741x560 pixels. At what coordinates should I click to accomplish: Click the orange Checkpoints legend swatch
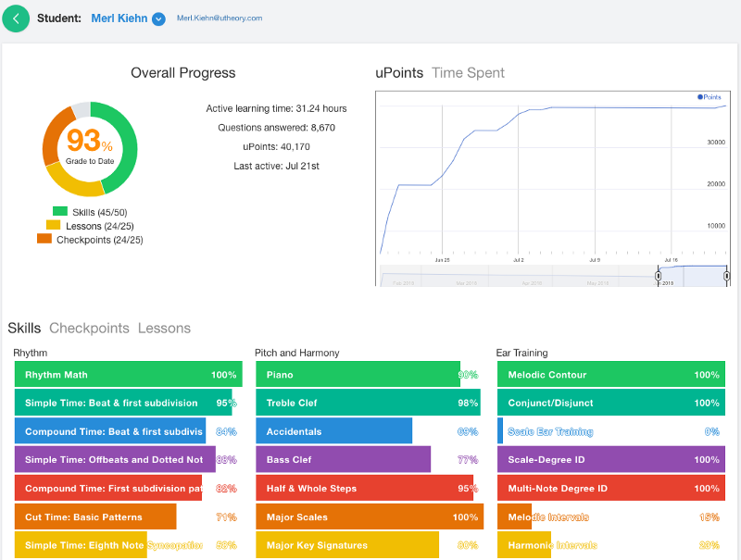(x=44, y=239)
